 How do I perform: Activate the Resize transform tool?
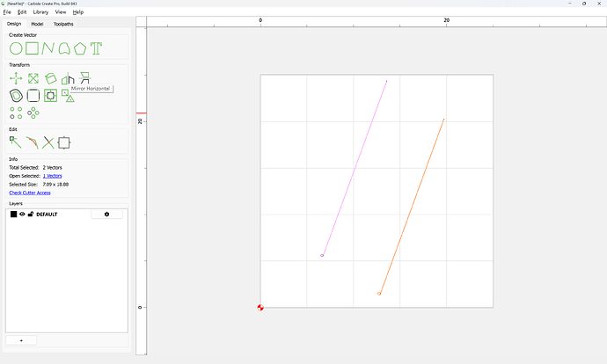(33, 78)
